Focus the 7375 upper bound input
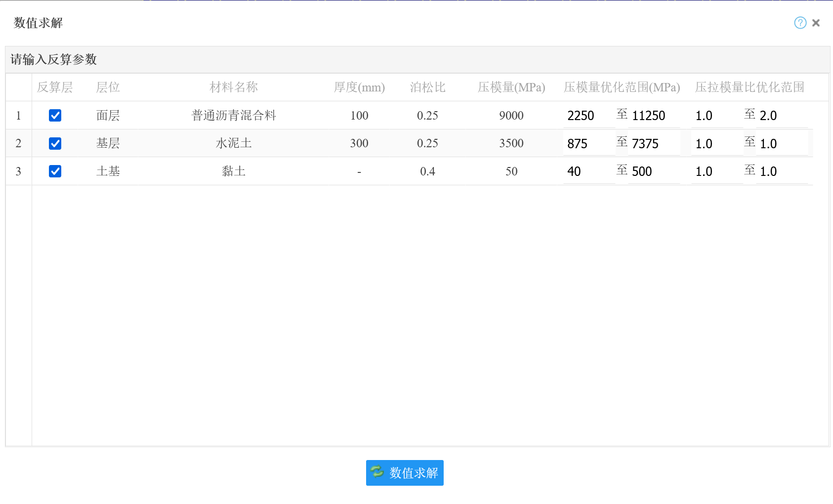This screenshot has width=833, height=504. click(x=653, y=144)
